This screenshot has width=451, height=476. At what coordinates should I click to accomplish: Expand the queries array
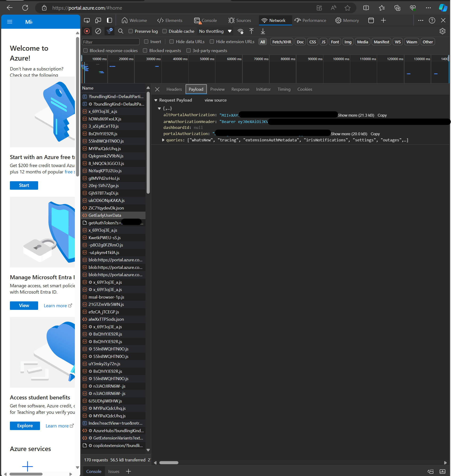163,140
